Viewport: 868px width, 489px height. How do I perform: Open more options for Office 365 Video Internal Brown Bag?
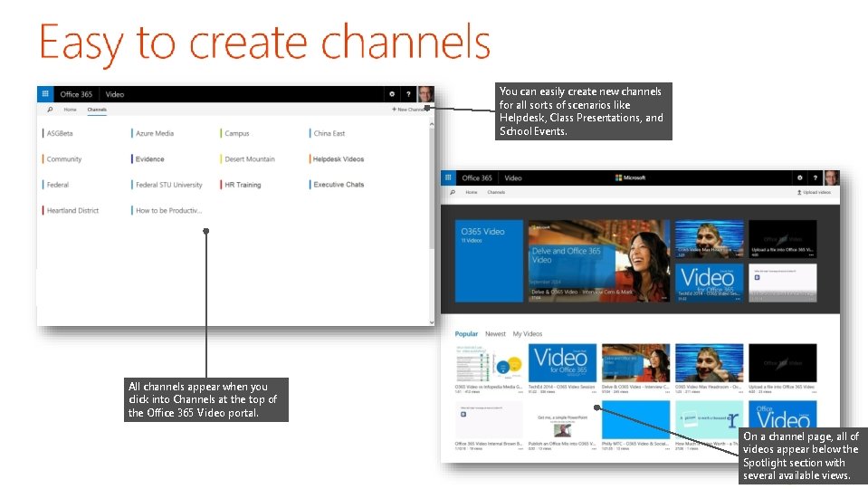(520, 449)
